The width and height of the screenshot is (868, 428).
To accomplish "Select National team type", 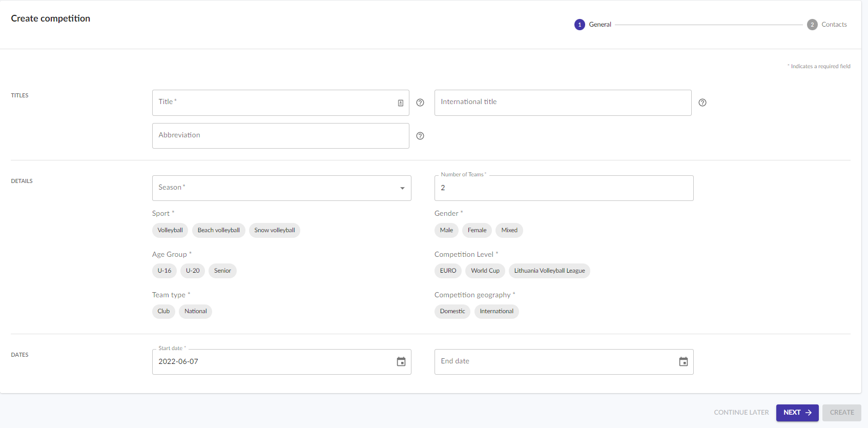I will (196, 311).
